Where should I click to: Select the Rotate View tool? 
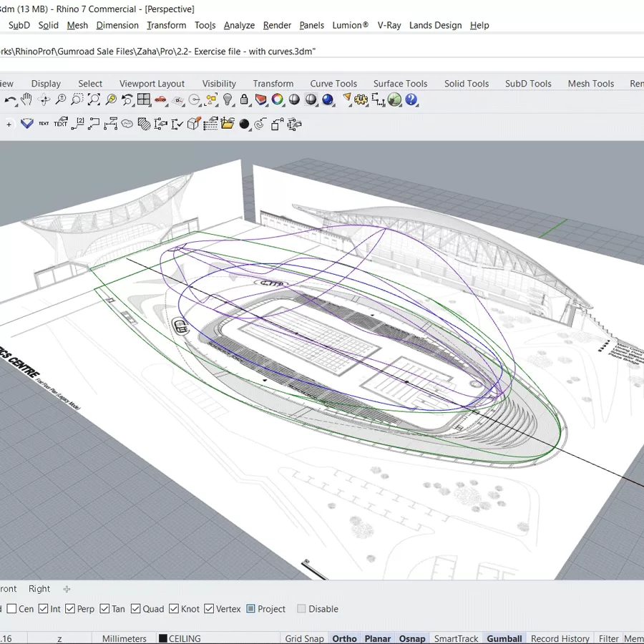click(x=44, y=99)
